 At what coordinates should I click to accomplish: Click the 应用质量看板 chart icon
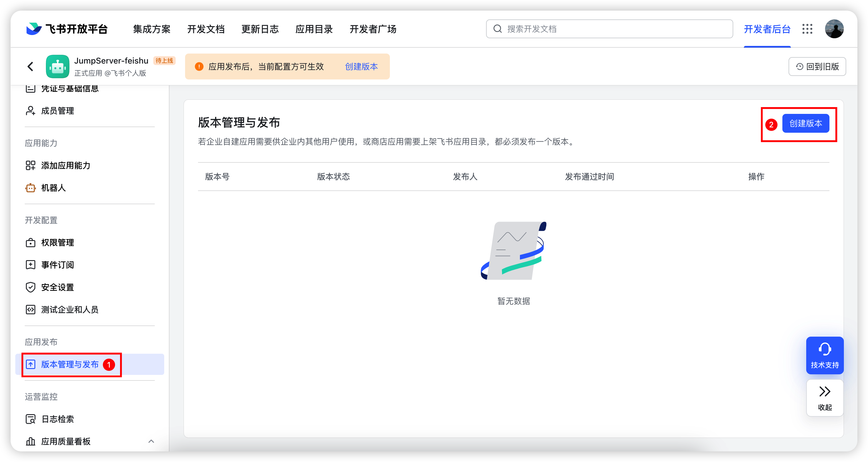coord(30,441)
